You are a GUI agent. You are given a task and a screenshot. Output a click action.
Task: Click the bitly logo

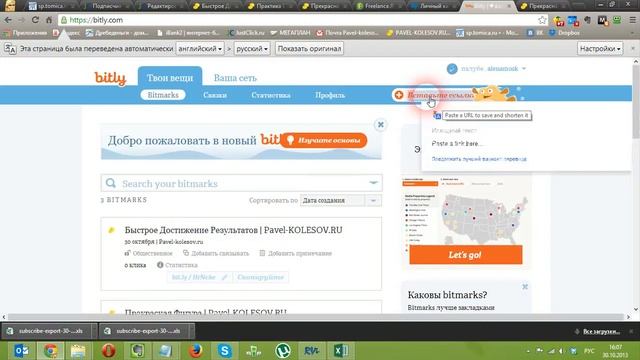[110, 78]
